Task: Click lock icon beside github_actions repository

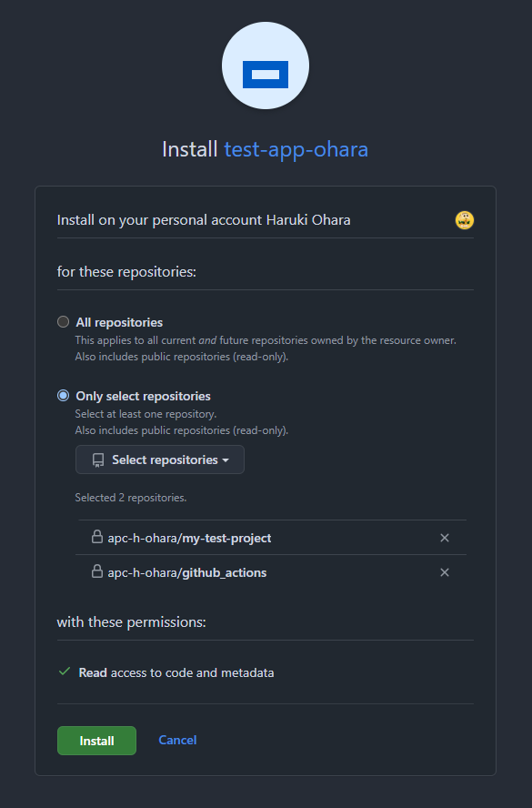Action: pyautogui.click(x=96, y=571)
